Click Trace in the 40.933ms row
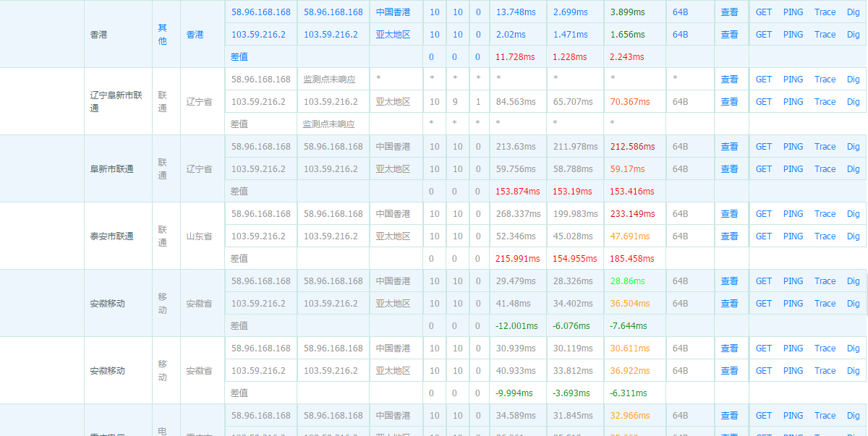Screen dimensions: 868x436 click(825, 371)
